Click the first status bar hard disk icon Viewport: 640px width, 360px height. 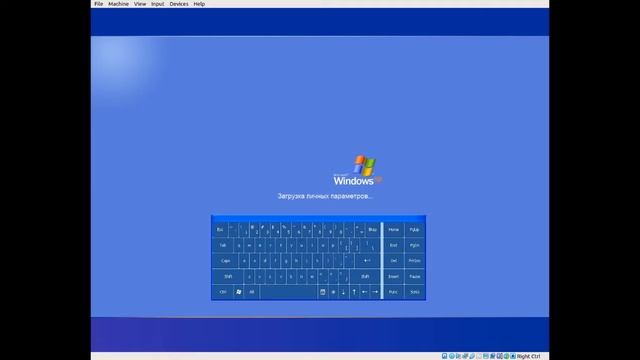point(444,356)
